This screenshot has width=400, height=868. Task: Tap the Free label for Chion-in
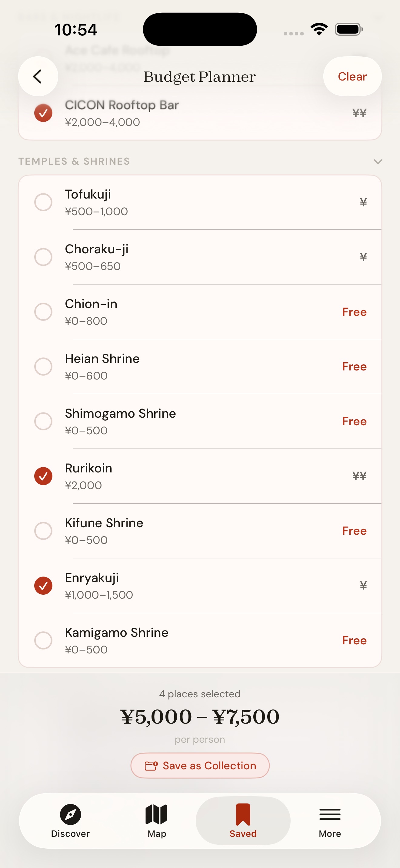point(354,312)
